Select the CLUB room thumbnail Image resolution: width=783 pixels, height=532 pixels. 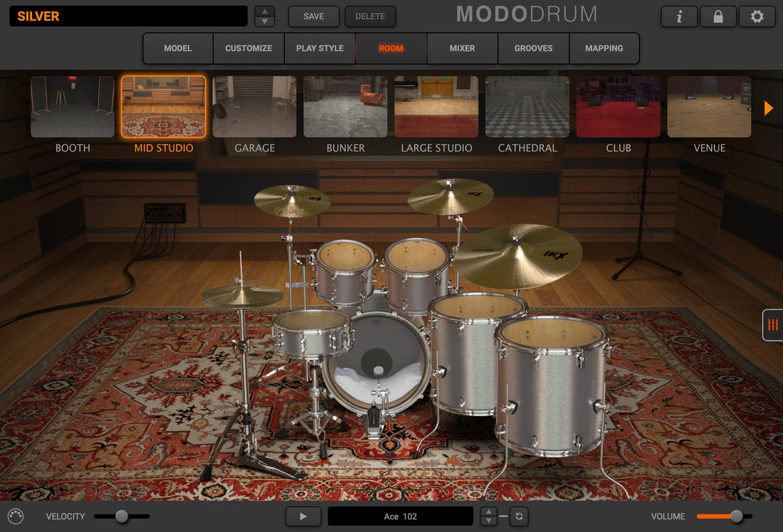tap(618, 107)
